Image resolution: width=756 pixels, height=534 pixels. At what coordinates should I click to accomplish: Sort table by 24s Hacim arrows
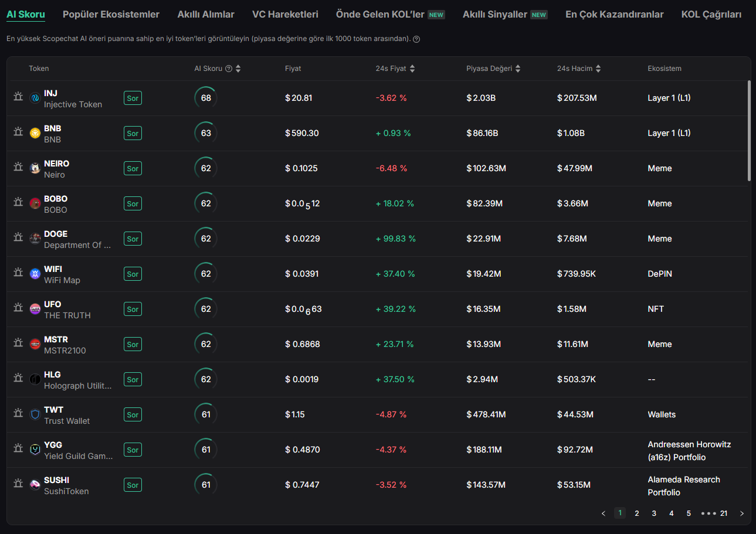(x=598, y=69)
